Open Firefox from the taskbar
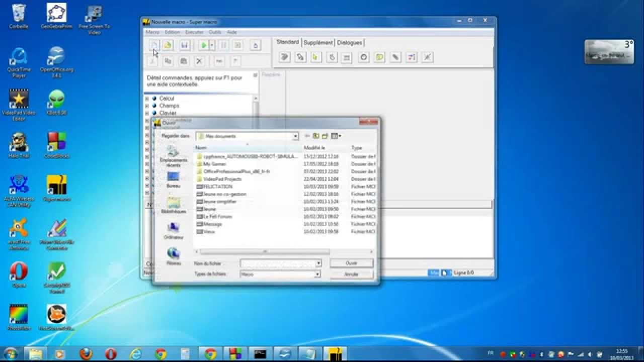The width and height of the screenshot is (644, 362). [86, 354]
